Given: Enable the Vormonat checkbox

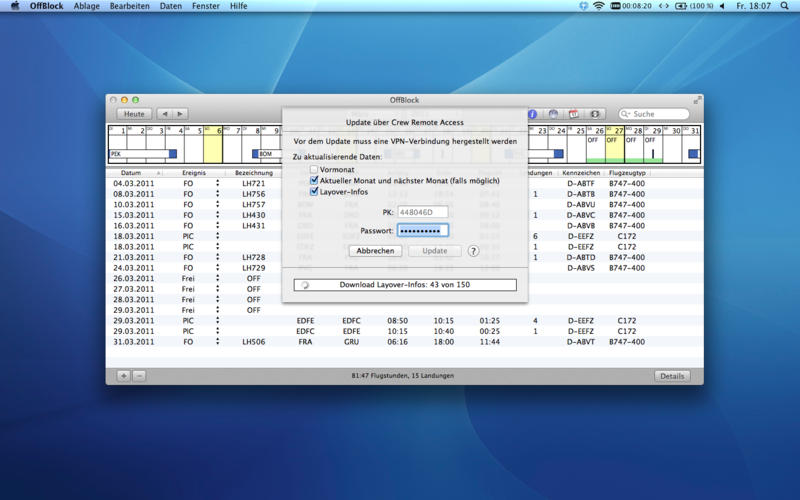Looking at the screenshot, I should (314, 169).
